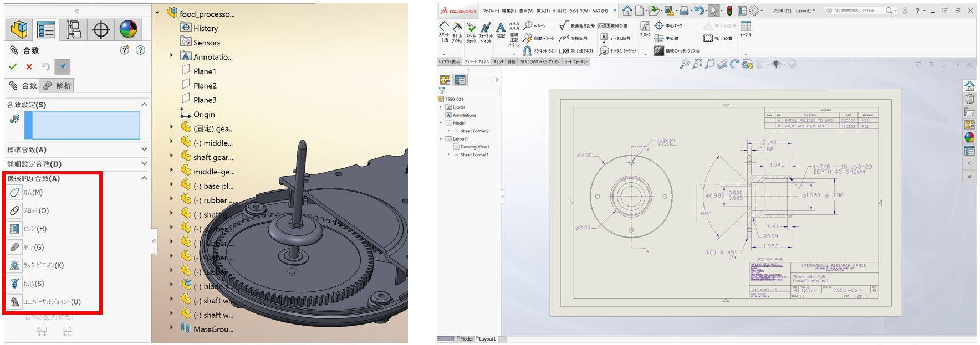Viewport: 980px width, 345px height.
Task: Switch to the レイアウト表示 ribbon tab
Action: click(449, 61)
